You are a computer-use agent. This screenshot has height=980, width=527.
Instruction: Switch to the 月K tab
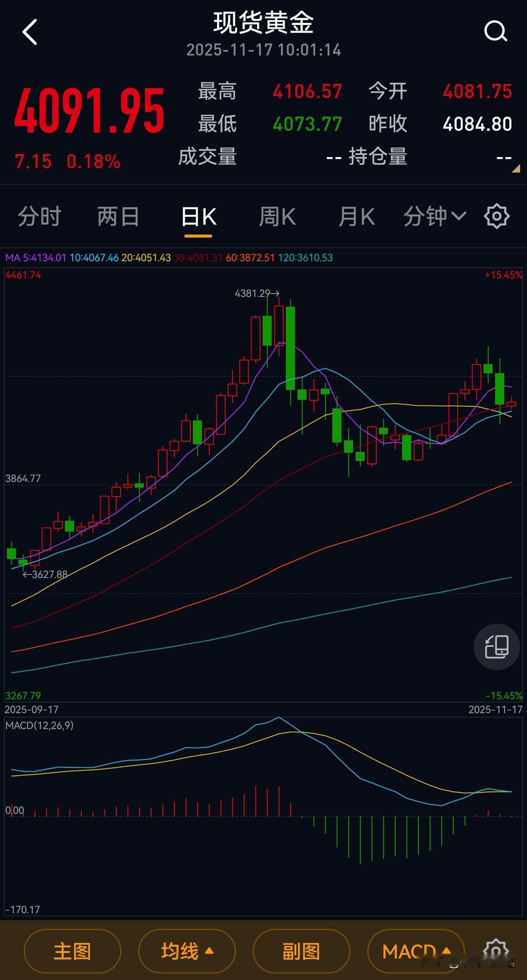(x=356, y=216)
